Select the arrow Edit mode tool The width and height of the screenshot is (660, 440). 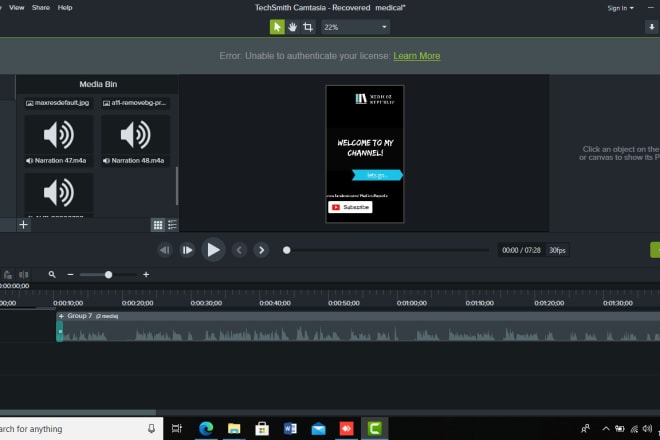pos(277,27)
